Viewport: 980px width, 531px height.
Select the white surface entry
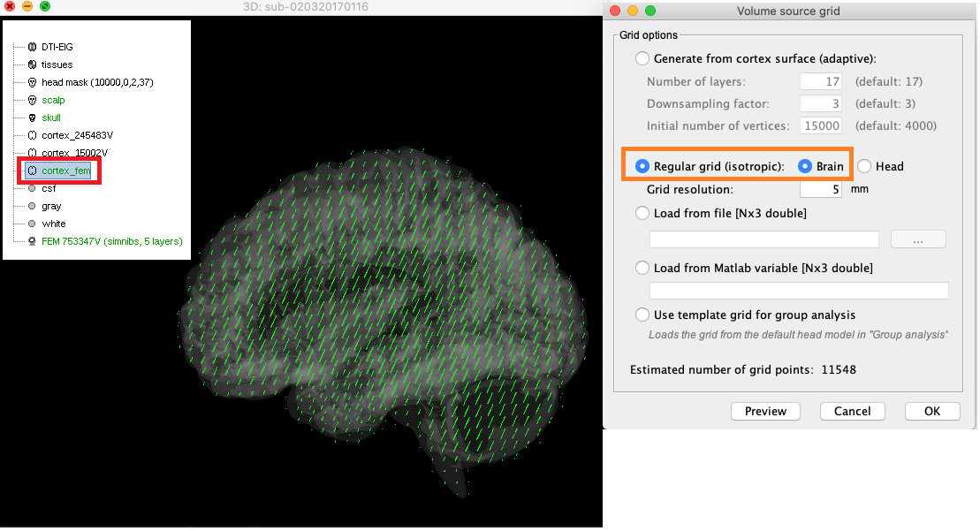point(54,224)
